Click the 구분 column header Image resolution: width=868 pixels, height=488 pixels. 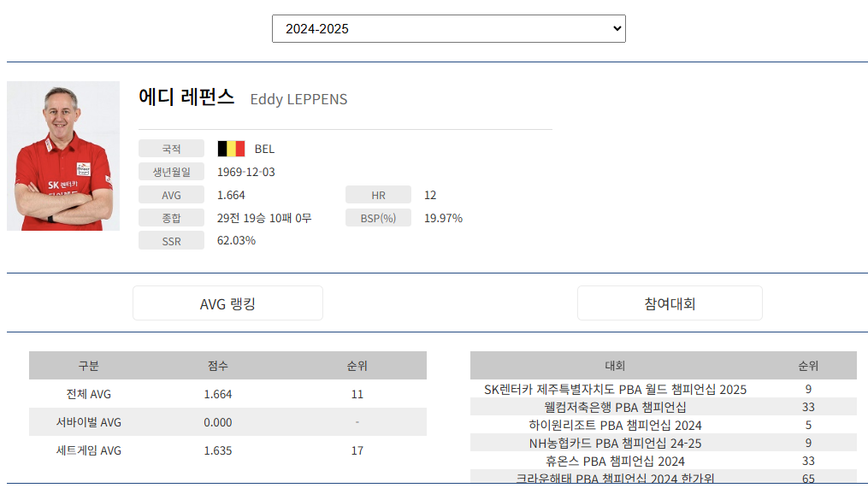[89, 366]
